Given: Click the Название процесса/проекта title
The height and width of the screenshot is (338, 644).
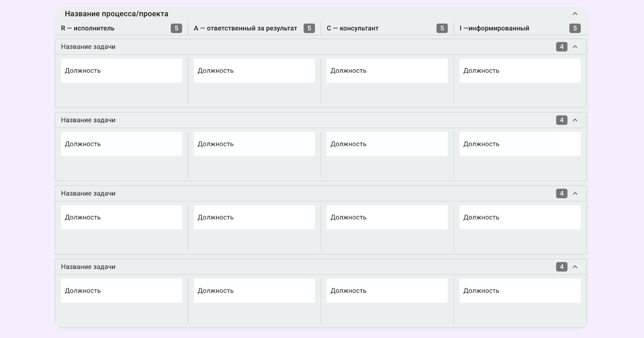Looking at the screenshot, I should pyautogui.click(x=116, y=14).
